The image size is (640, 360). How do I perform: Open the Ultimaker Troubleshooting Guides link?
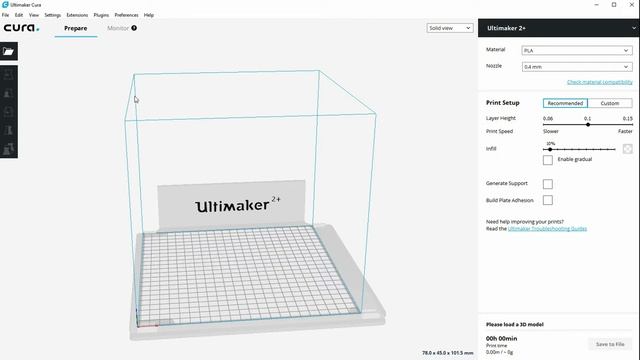coord(547,229)
